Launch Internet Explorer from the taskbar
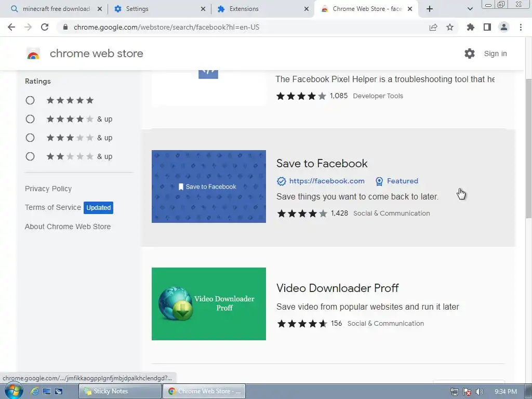Image resolution: width=532 pixels, height=399 pixels. pyautogui.click(x=34, y=391)
